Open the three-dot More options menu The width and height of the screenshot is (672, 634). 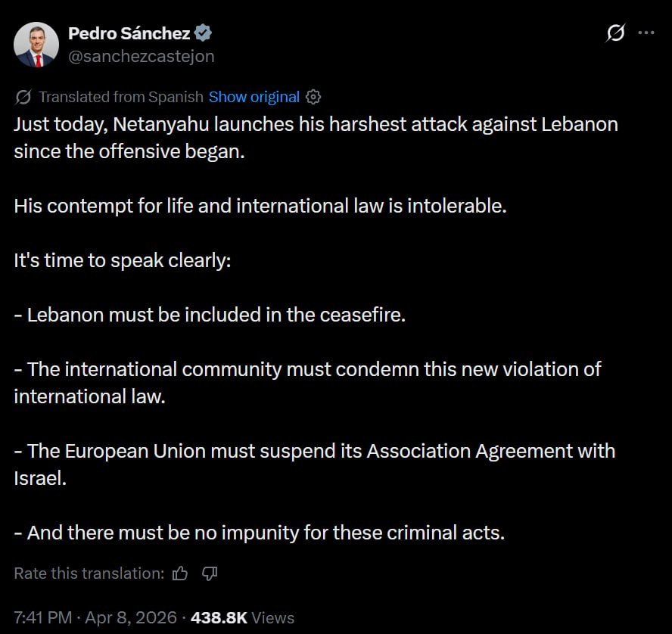point(646,33)
